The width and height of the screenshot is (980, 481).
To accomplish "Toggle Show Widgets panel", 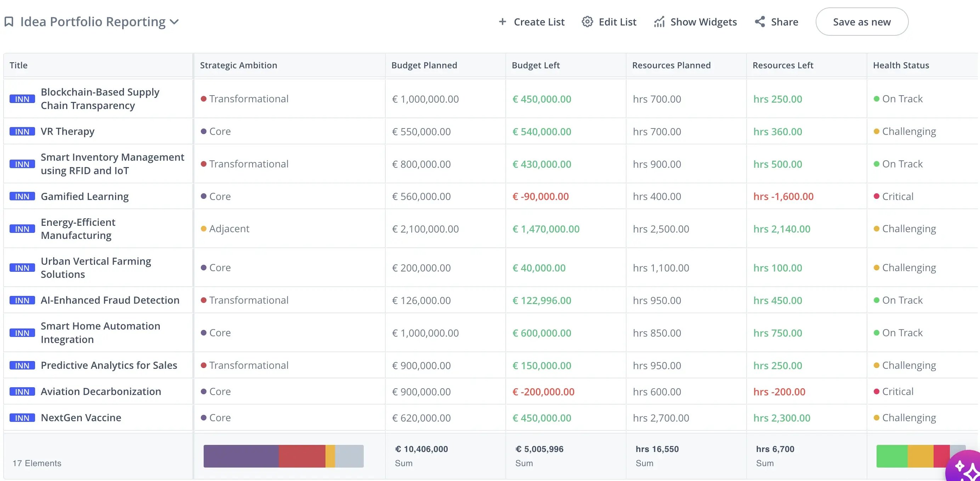I will point(696,21).
